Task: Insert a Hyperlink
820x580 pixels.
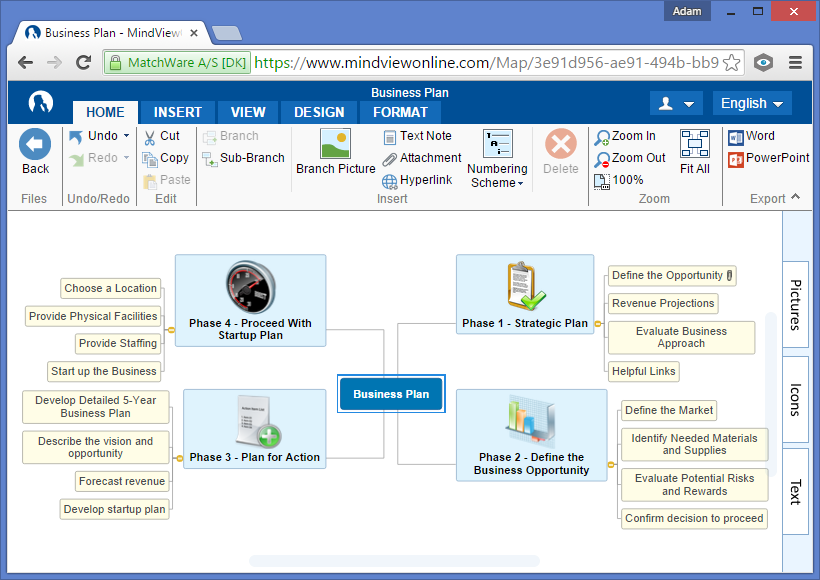Action: coord(417,180)
